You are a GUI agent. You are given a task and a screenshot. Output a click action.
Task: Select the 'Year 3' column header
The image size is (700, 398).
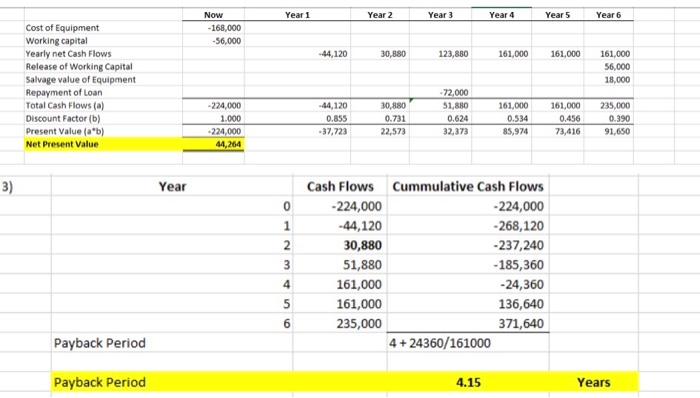tap(440, 15)
